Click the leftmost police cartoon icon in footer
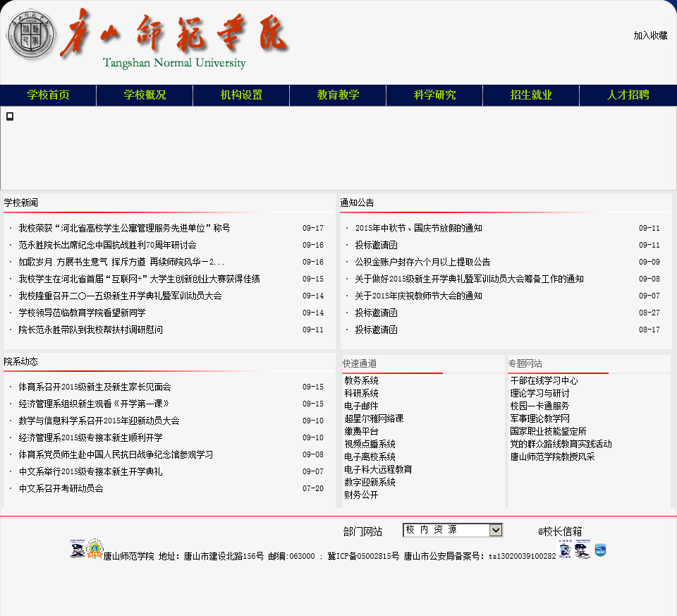Screen dimensions: 677x616 (x=78, y=548)
